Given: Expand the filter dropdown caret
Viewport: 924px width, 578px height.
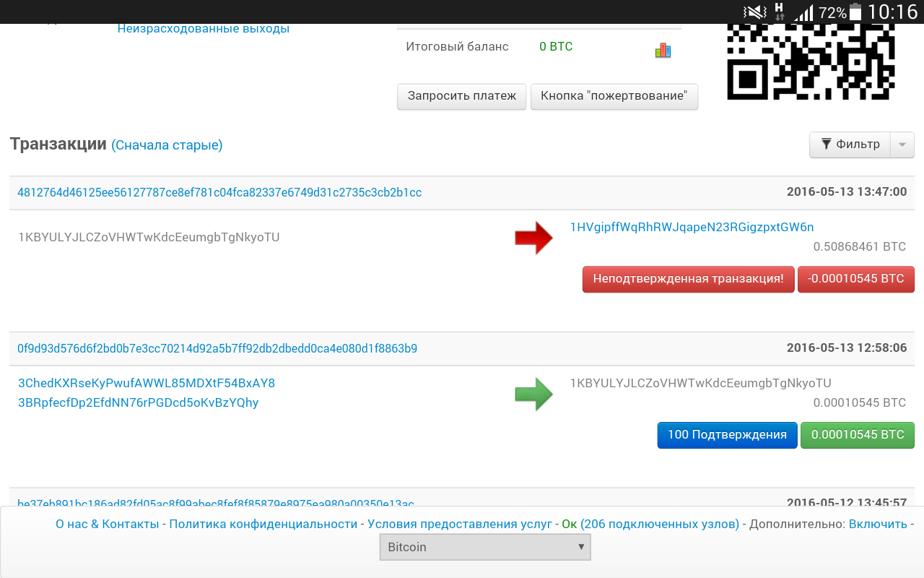Looking at the screenshot, I should point(902,144).
